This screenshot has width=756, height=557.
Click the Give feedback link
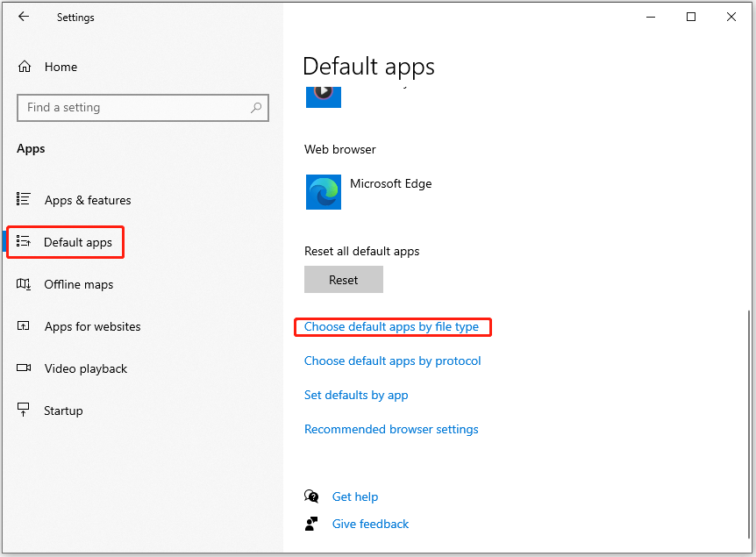coord(370,525)
